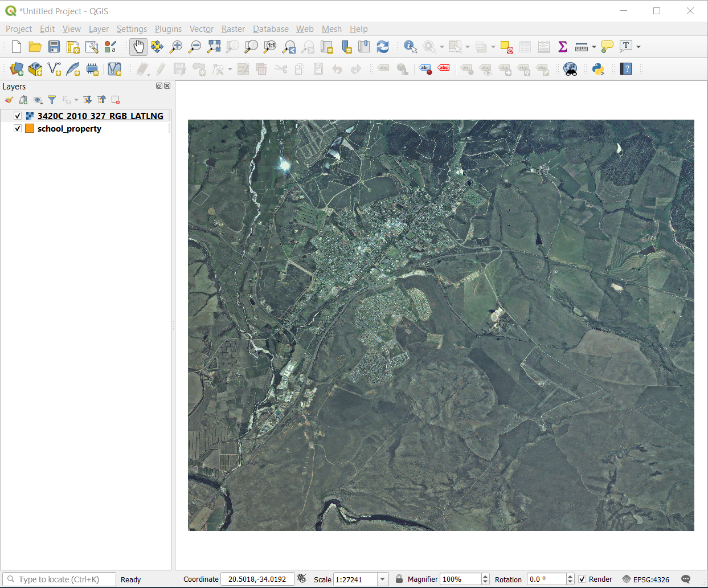Screen dimensions: 708x588
Task: Activate the Identify Features tool
Action: (410, 47)
